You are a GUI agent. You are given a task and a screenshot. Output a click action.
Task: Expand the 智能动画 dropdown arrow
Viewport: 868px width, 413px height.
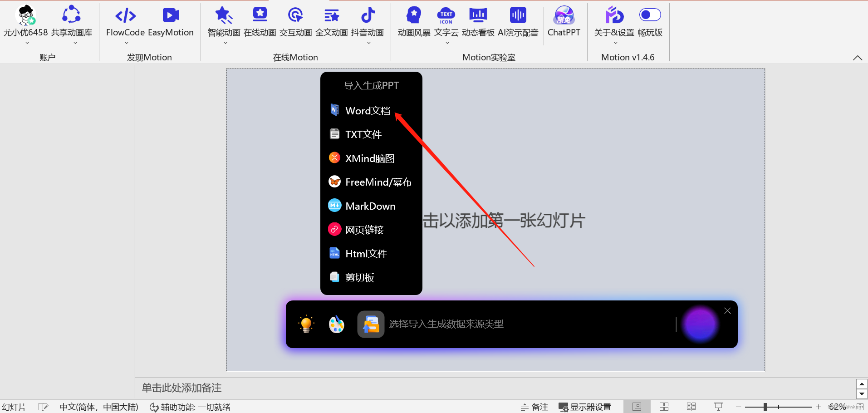226,43
